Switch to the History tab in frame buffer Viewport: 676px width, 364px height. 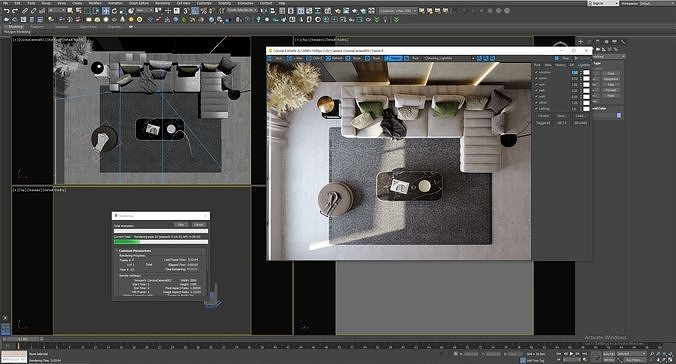coord(560,65)
